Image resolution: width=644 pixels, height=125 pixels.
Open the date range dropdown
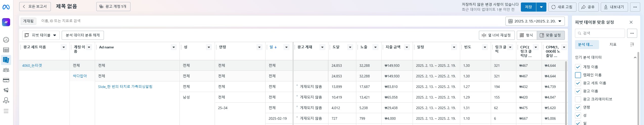point(535,21)
